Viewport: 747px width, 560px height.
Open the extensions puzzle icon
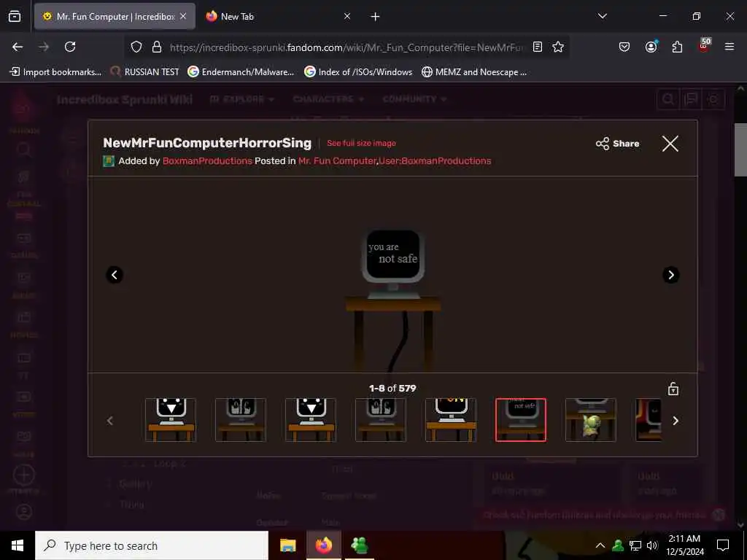(677, 47)
